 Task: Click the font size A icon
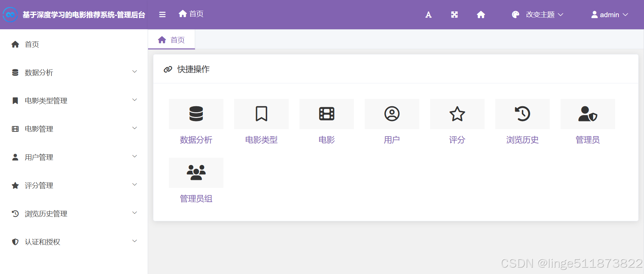(x=428, y=14)
